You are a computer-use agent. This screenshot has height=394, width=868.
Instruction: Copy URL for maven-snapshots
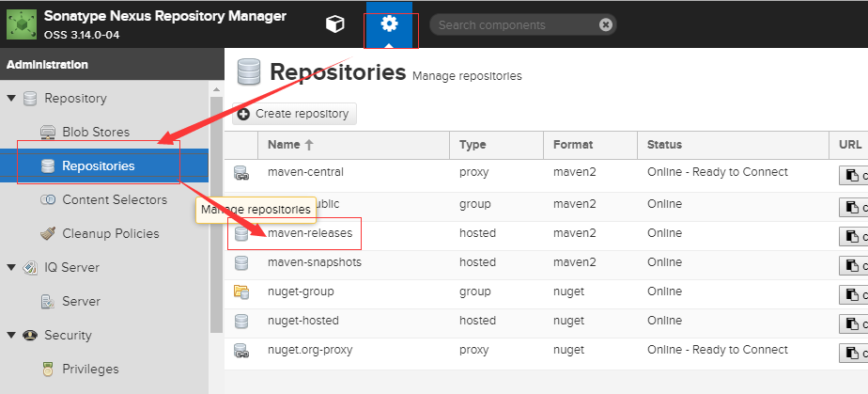(x=854, y=266)
